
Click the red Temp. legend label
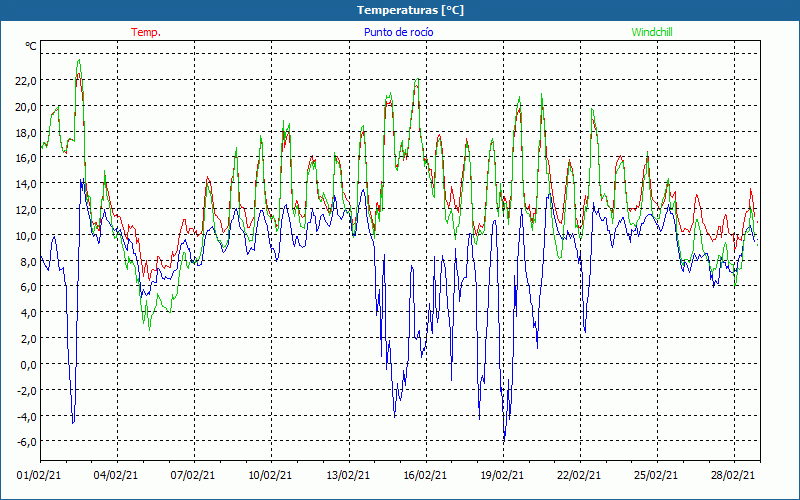coord(146,32)
